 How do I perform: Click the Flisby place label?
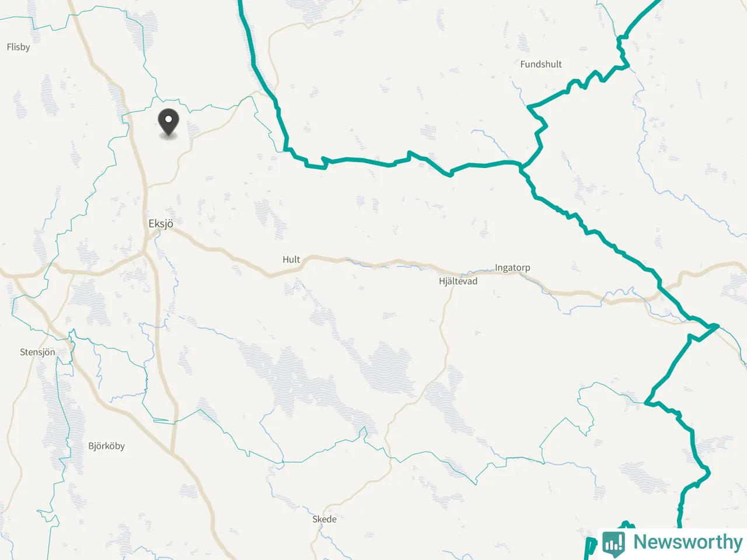(18, 47)
